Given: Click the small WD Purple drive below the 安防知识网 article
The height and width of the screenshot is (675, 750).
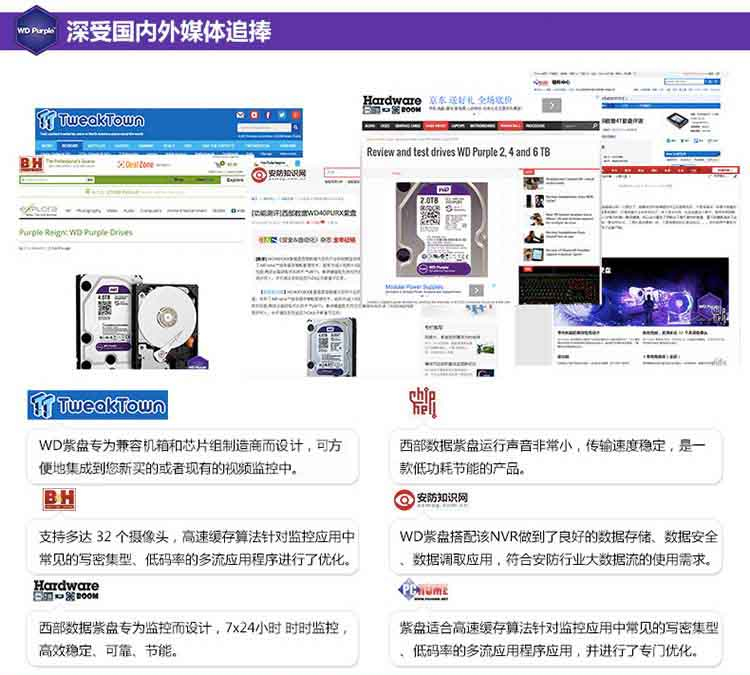Looking at the screenshot, I should (331, 347).
